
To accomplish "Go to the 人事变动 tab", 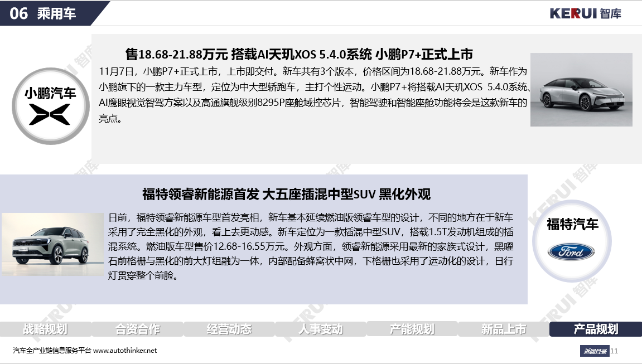I will tap(321, 329).
